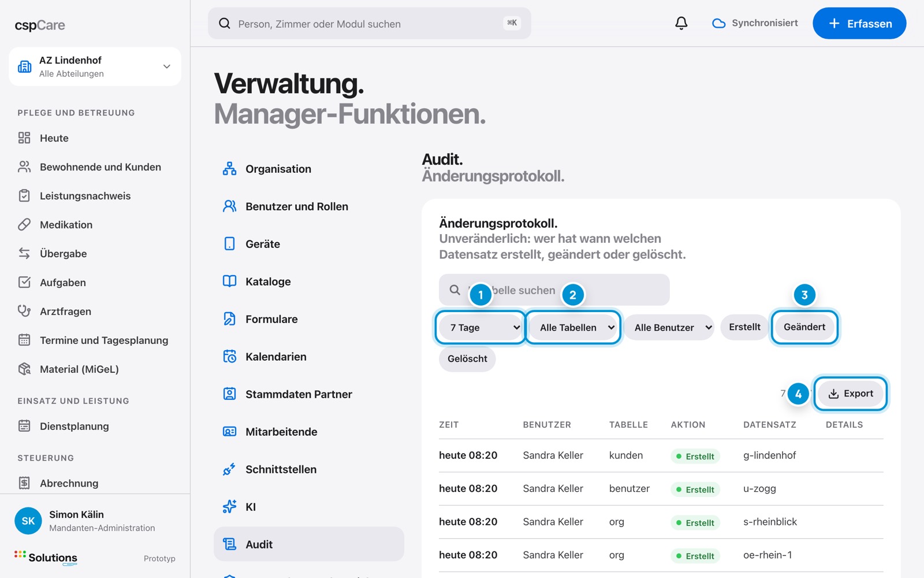Click the Abrechnung invoice icon
Screen dimensions: 924x578
pyautogui.click(x=24, y=483)
